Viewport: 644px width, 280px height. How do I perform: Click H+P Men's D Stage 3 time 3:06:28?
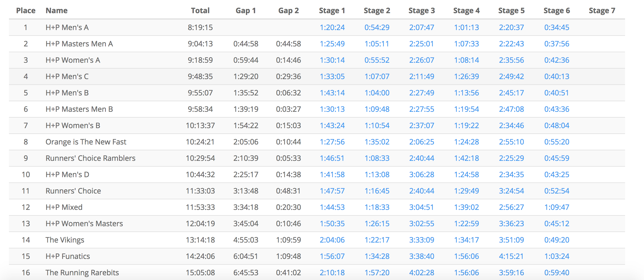(422, 175)
